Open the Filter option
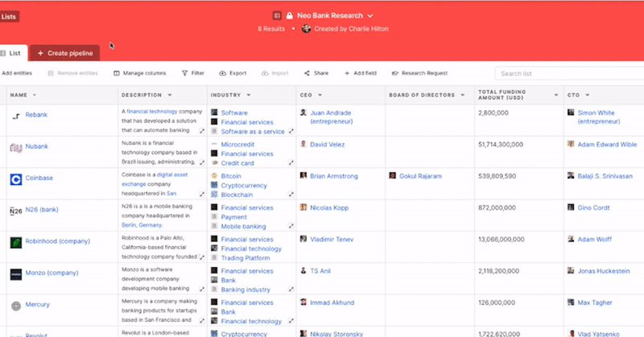 pyautogui.click(x=193, y=73)
